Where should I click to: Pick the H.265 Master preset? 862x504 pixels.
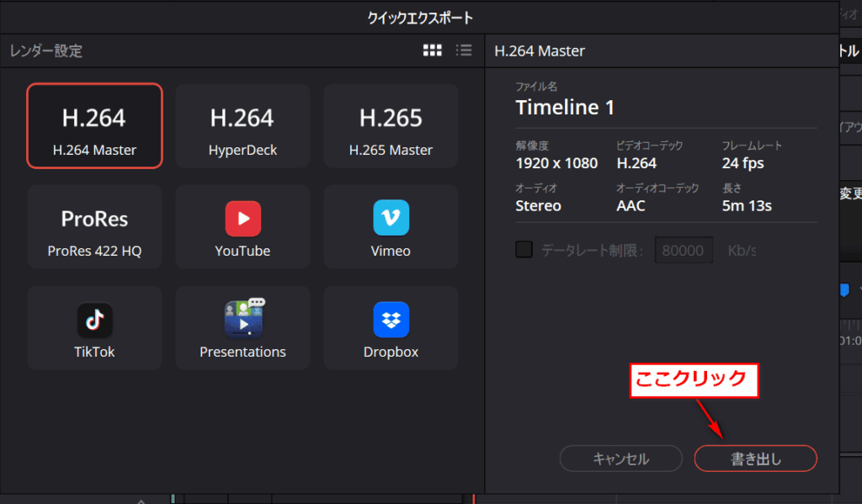tap(391, 125)
